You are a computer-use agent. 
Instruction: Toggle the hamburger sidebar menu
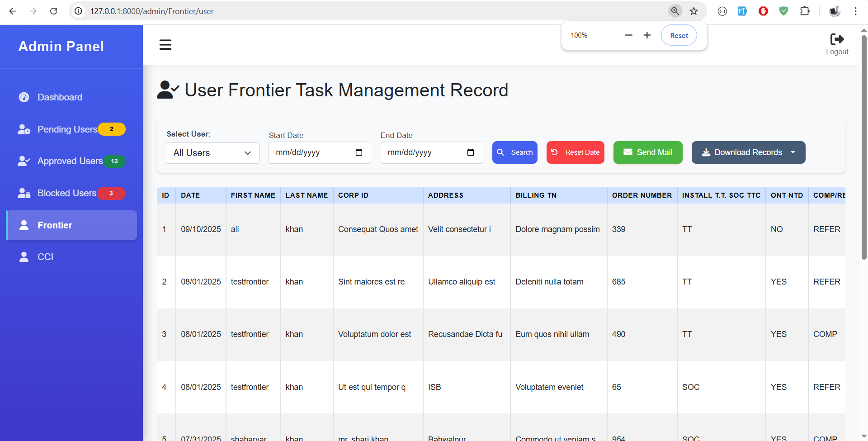point(165,45)
